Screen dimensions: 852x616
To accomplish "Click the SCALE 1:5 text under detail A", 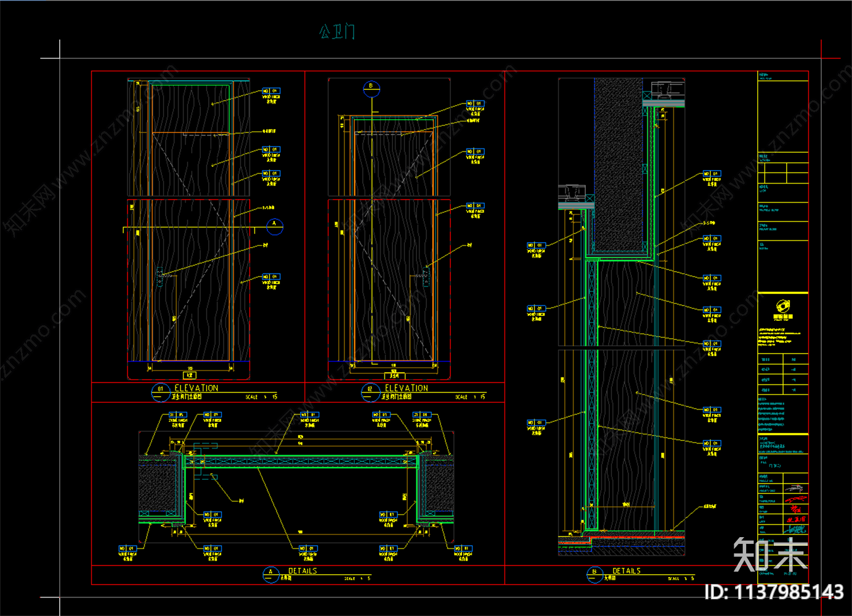I will tap(357, 579).
